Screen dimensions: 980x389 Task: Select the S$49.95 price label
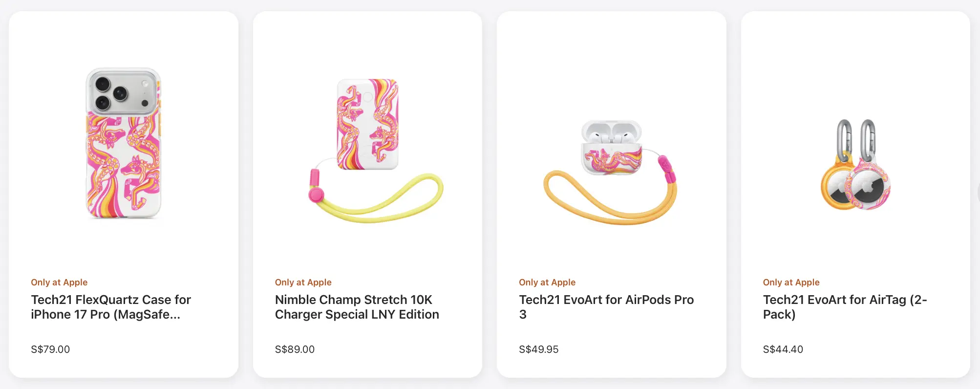[x=538, y=349]
